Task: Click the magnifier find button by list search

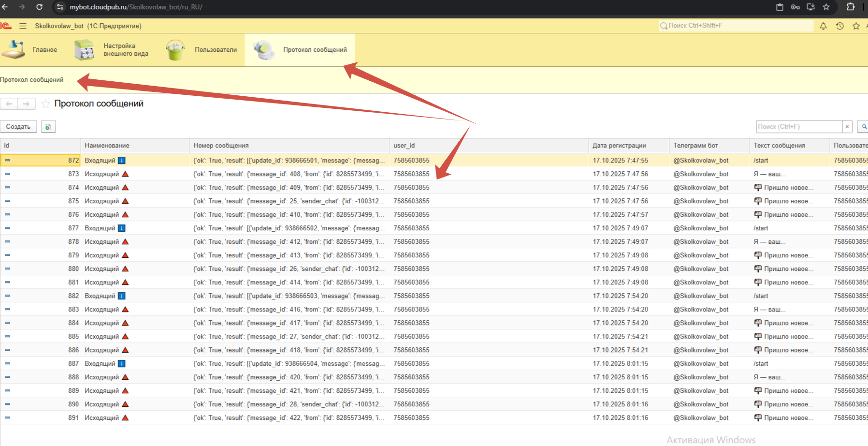Action: click(864, 127)
